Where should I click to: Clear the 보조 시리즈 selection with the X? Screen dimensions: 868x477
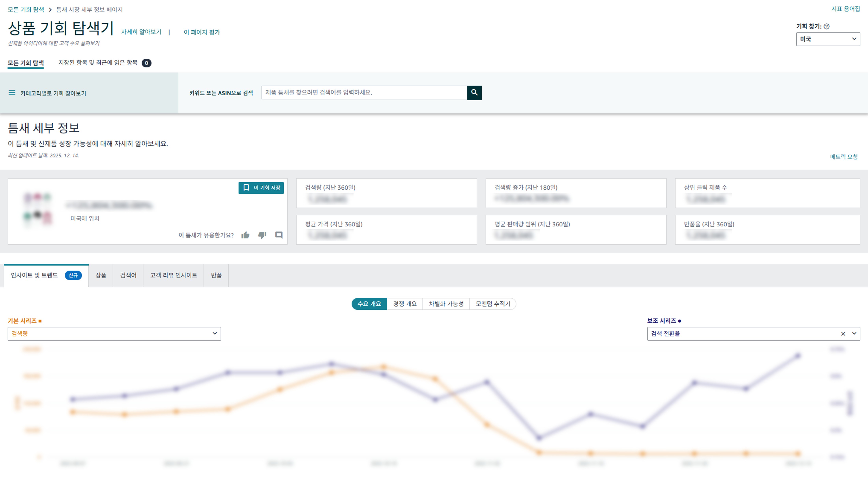[843, 334]
